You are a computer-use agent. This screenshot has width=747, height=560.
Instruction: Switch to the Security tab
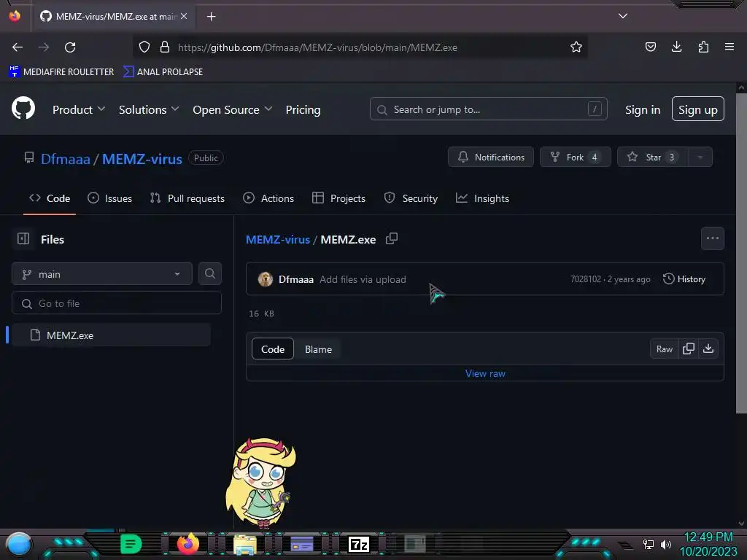point(411,198)
